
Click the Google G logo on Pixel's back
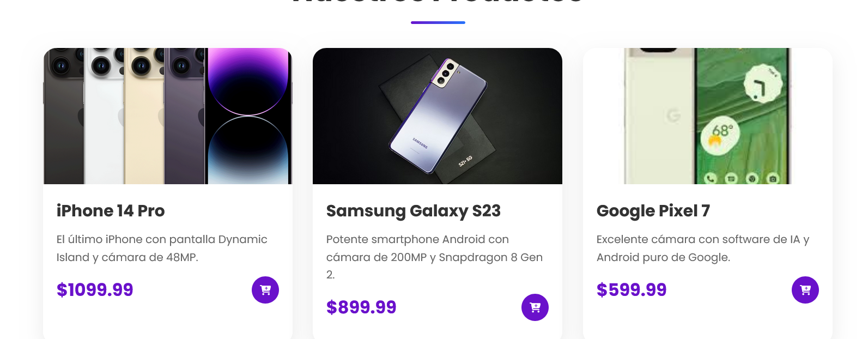[x=673, y=116]
